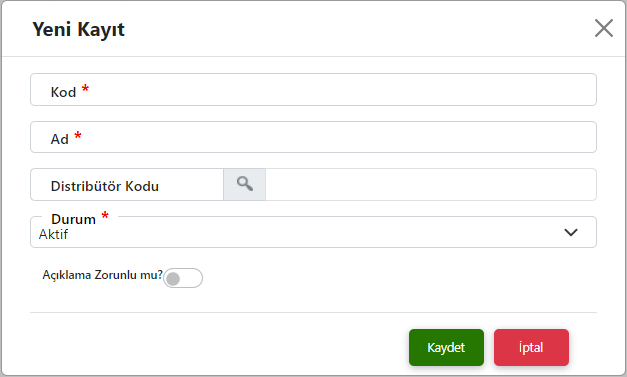The image size is (627, 377).
Task: Close the Yeni Kayıt dialog with X
Action: click(603, 28)
